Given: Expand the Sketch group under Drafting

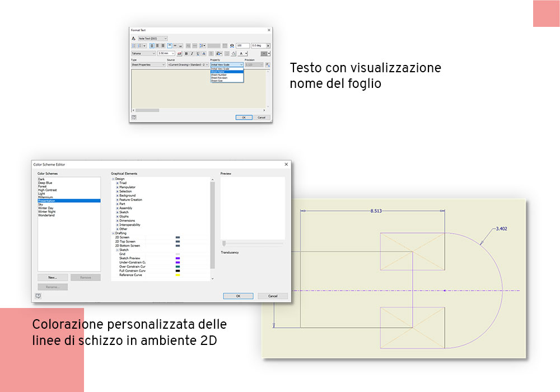Looking at the screenshot, I should (x=117, y=250).
